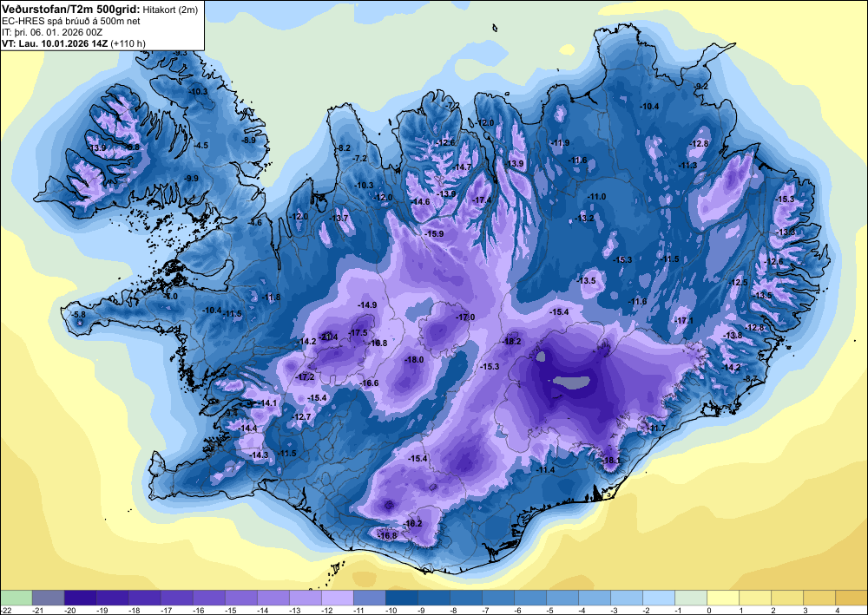Select the purple -17 legend color box

coord(177,598)
